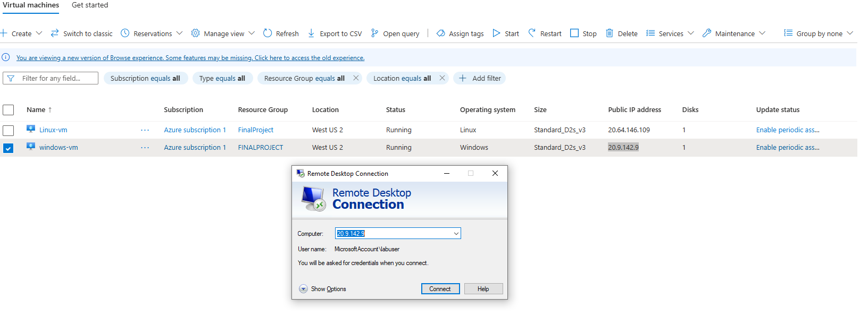Open Reservations clock icon
Screen dimensions: 868x315
click(x=125, y=33)
